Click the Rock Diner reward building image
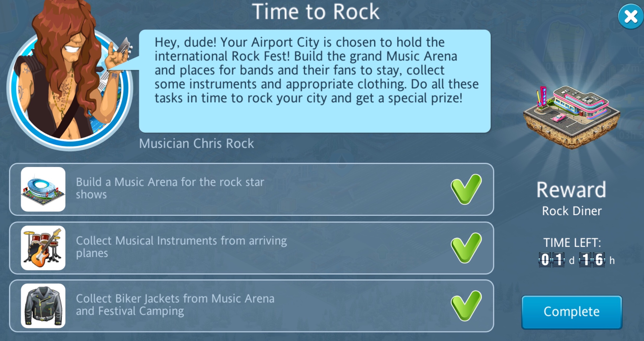Screen dimensions: 644x341 [572, 117]
